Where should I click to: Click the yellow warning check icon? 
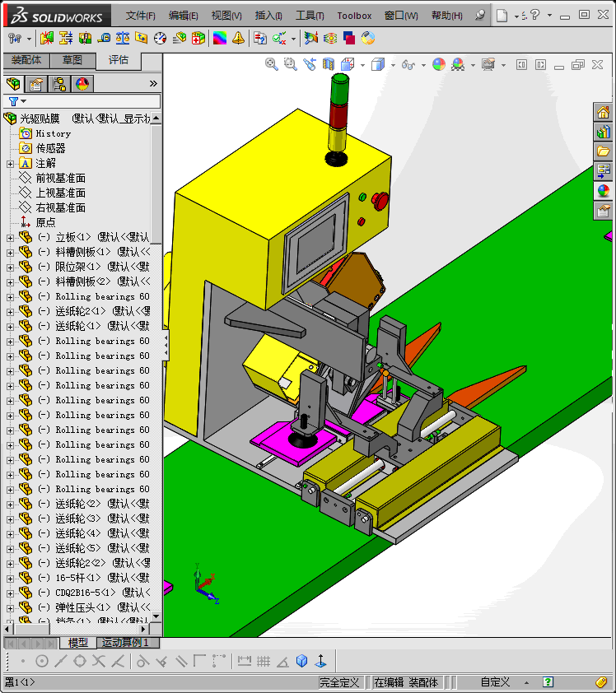click(238, 39)
